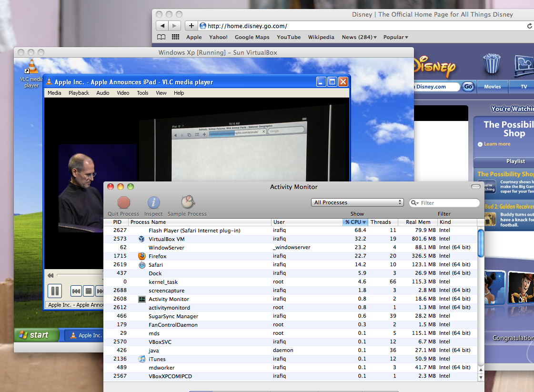Open the Yahoo! bookmark in Safari

[218, 37]
